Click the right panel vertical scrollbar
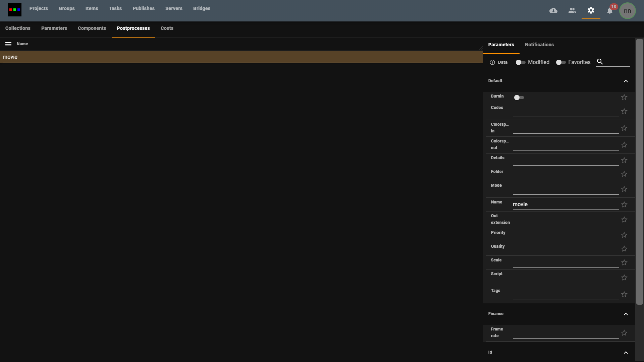The image size is (644, 362). [x=640, y=171]
